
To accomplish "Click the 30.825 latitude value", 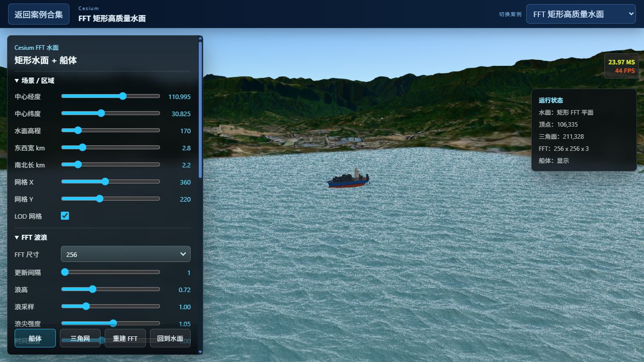I will click(181, 114).
